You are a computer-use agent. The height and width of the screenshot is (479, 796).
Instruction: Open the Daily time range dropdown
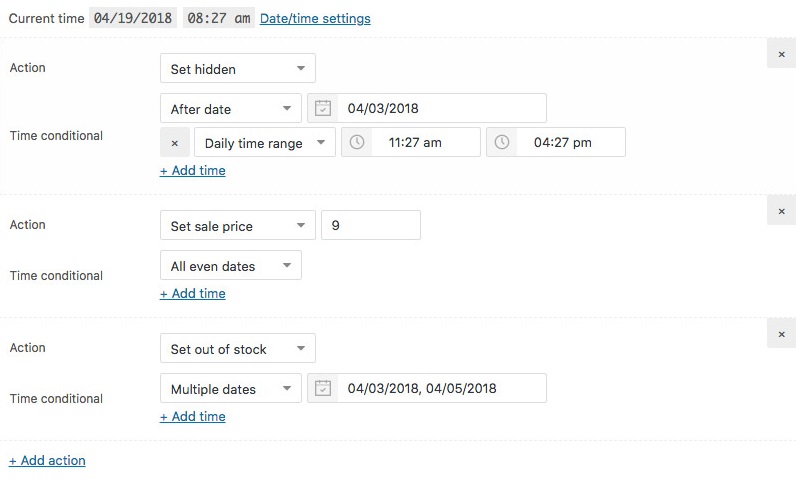click(x=264, y=143)
